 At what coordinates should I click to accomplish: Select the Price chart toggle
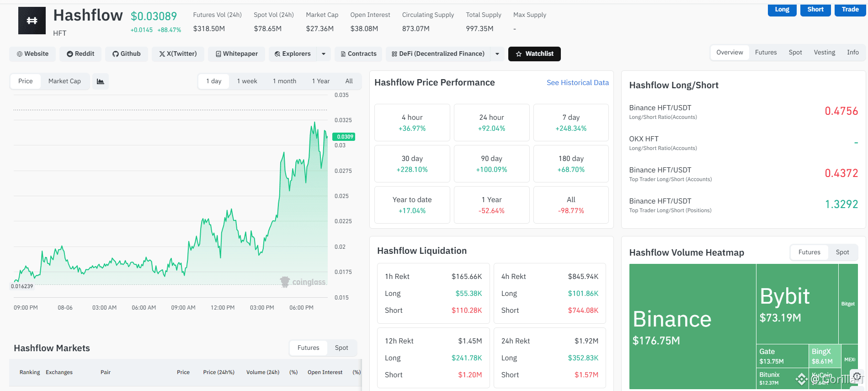26,81
